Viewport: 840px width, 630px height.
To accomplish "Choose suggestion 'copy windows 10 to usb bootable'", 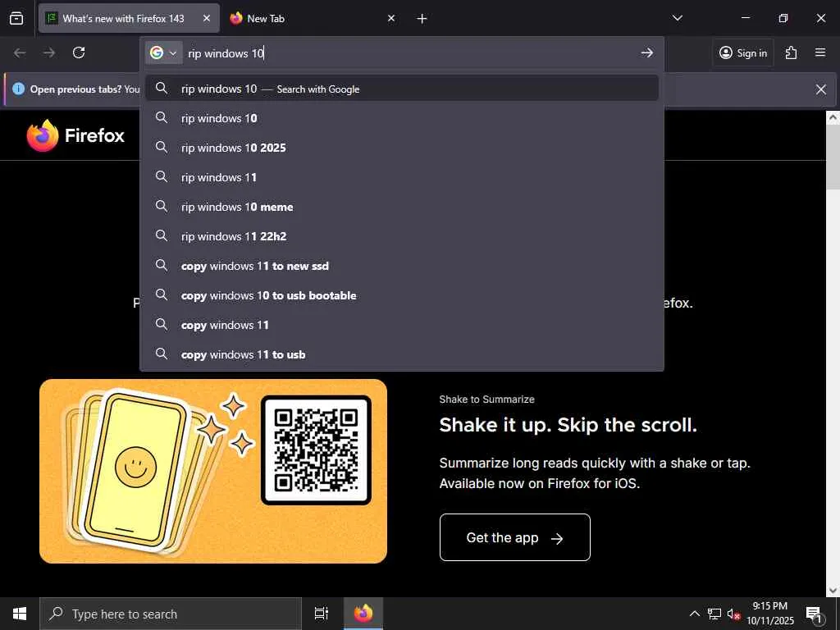I will [402, 294].
